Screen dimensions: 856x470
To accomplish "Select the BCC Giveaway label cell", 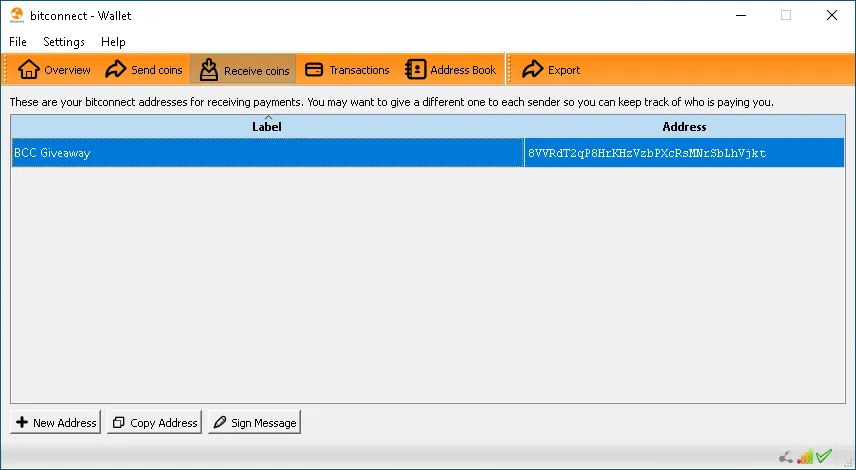I will tap(268, 153).
